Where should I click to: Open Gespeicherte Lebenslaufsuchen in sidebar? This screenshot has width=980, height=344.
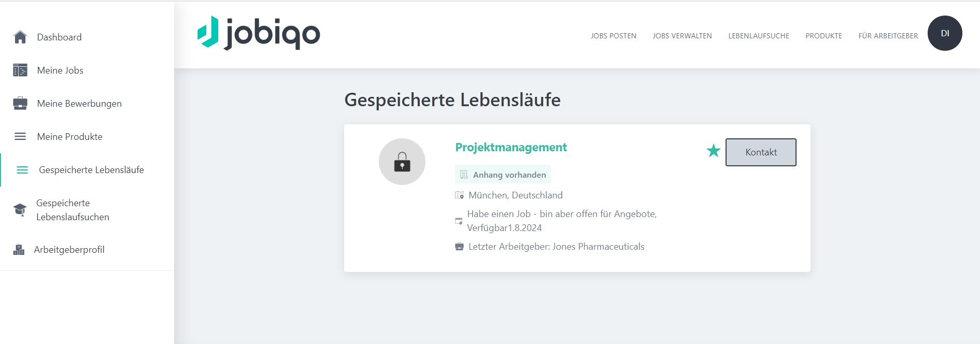pos(73,210)
